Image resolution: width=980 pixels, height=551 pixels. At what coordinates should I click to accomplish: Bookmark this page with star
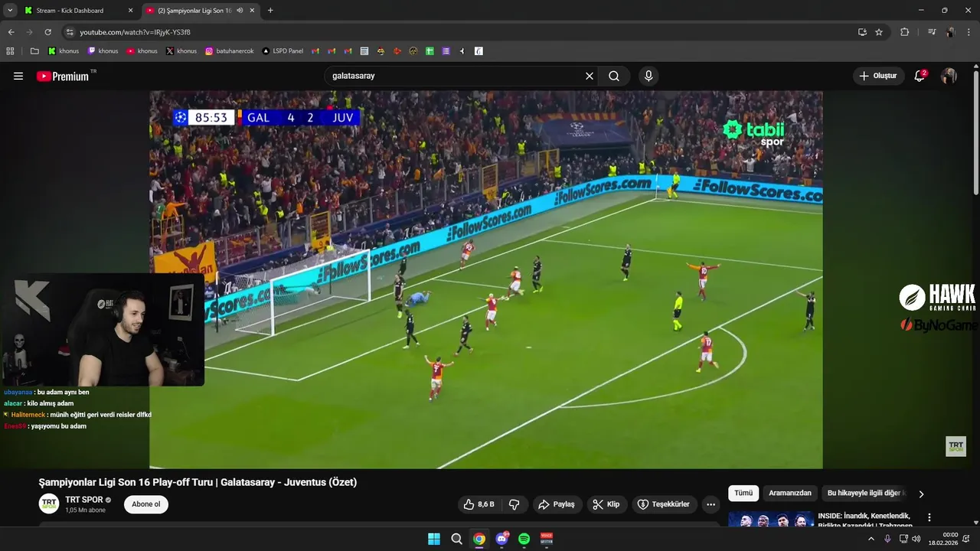pyautogui.click(x=879, y=32)
